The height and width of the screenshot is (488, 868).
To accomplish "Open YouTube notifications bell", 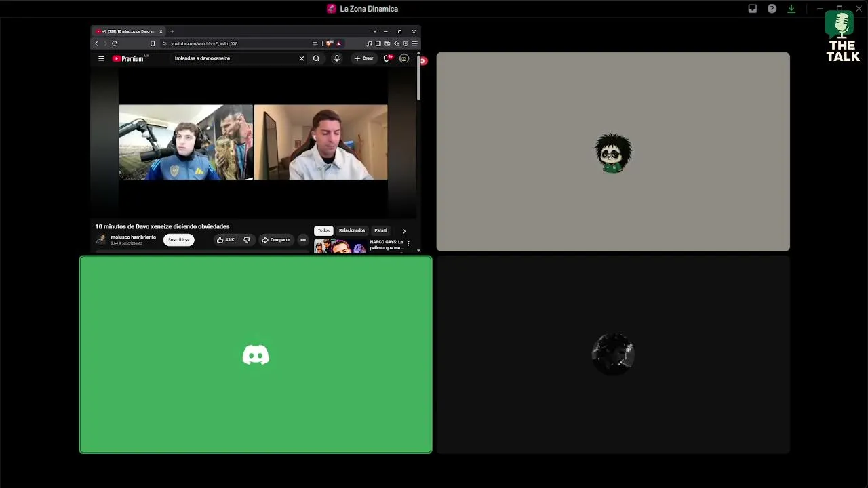I will [x=387, y=58].
